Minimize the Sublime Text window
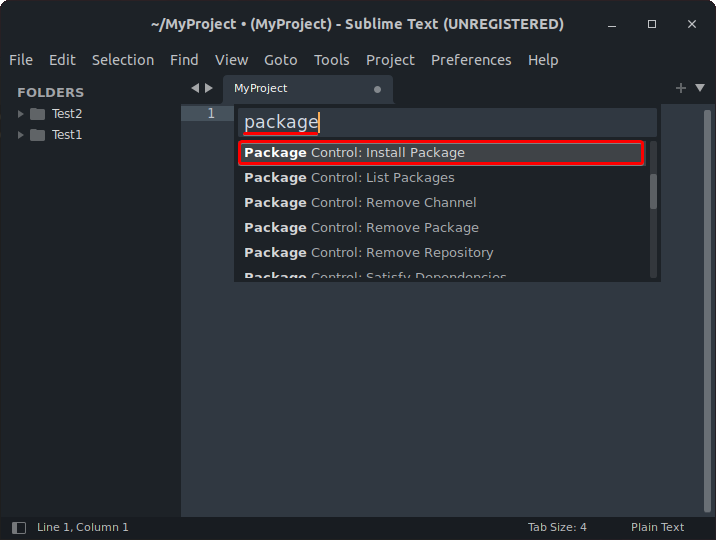716x540 pixels. [x=612, y=24]
